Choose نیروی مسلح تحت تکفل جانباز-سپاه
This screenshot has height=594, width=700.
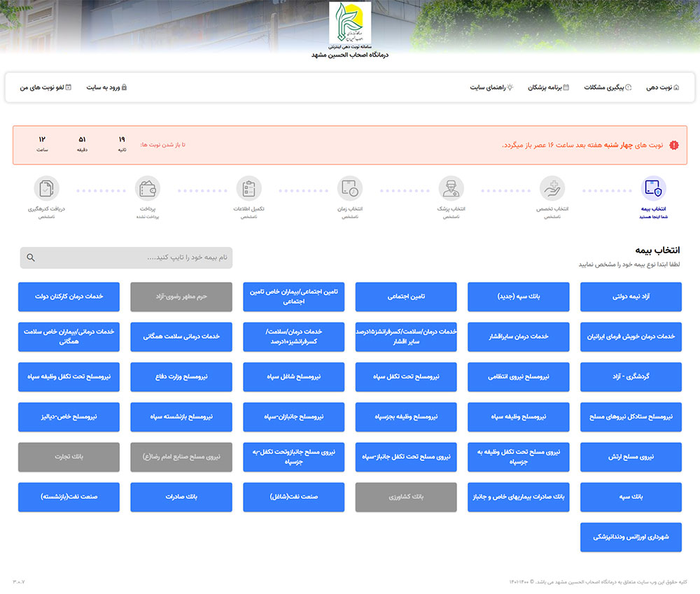tap(406, 457)
